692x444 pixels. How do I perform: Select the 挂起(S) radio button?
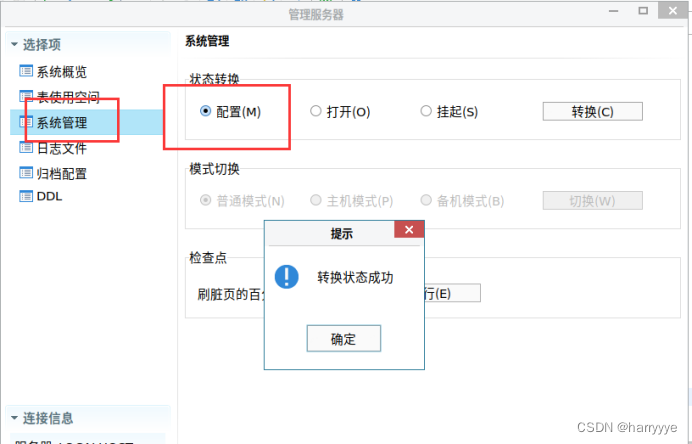pyautogui.click(x=426, y=111)
